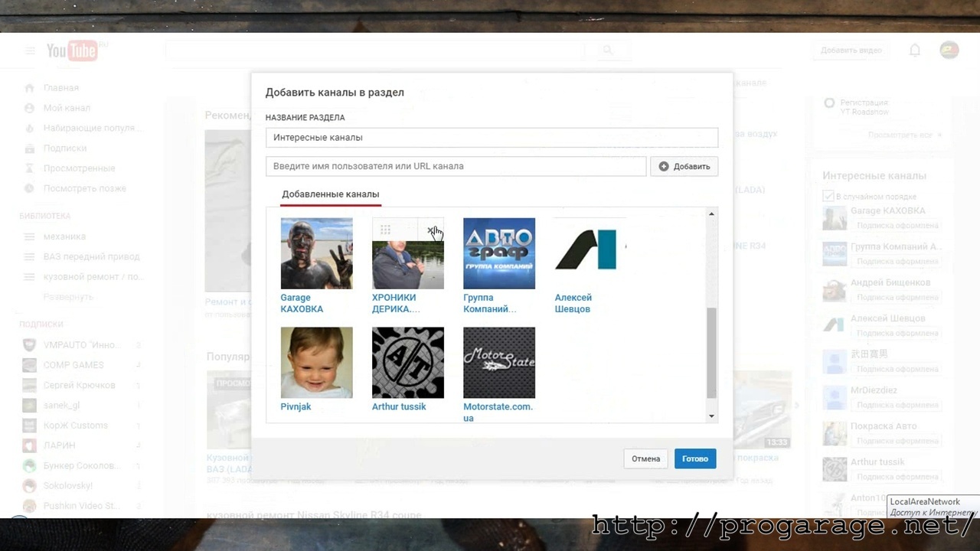Image resolution: width=980 pixels, height=551 pixels.
Task: Open the account avatar menu
Action: pos(949,51)
